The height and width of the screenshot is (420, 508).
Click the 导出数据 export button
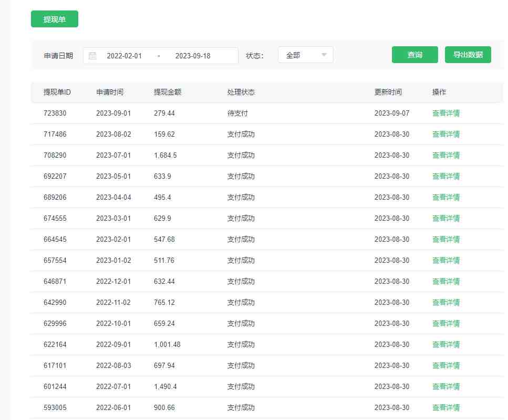click(468, 55)
